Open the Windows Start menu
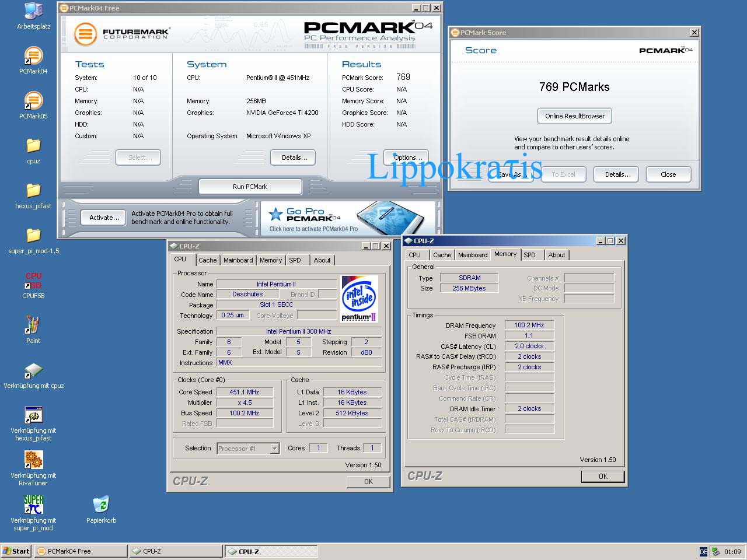The image size is (747, 560). coord(16,551)
